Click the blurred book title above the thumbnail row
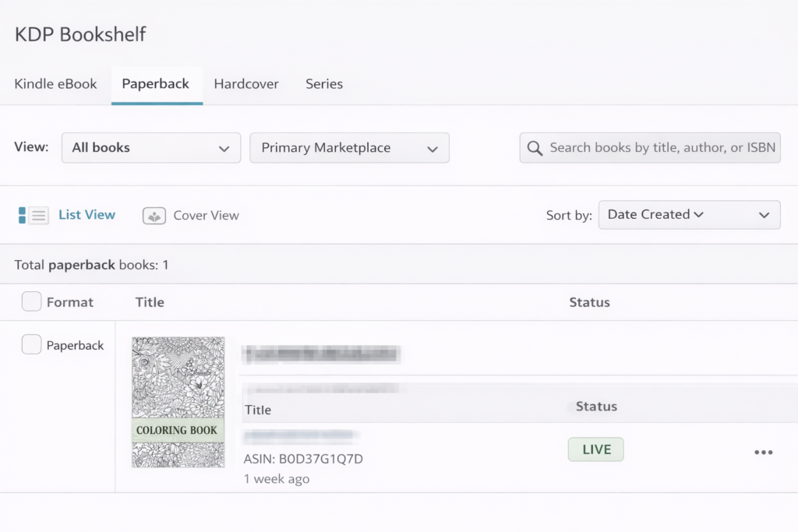The image size is (798, 532). click(320, 354)
